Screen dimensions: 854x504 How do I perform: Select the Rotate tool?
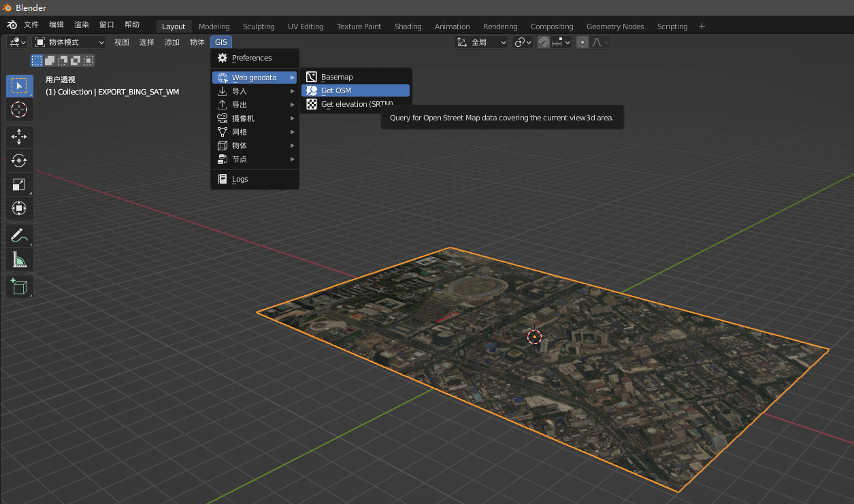pos(19,161)
